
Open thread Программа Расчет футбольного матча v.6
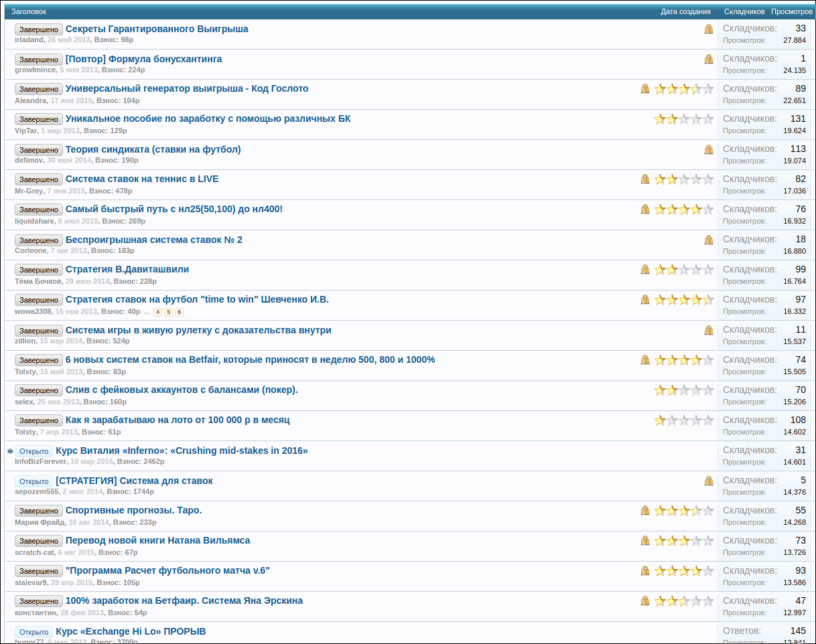167,570
